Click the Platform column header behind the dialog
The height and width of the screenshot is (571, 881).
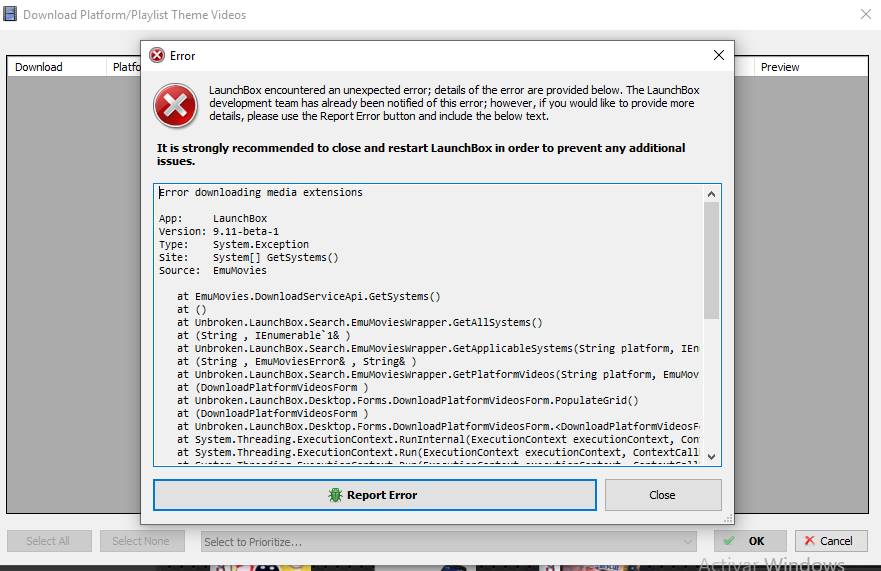[x=126, y=67]
